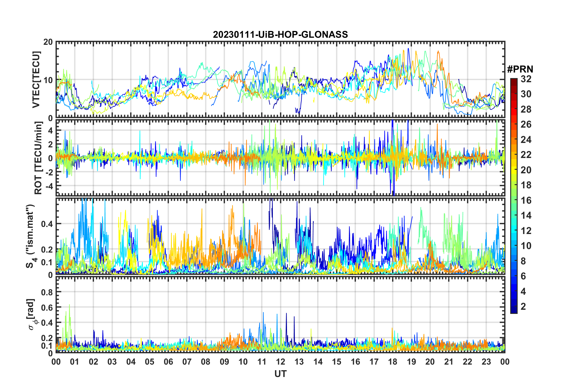Click UT axis tick label "23"

click(486, 362)
